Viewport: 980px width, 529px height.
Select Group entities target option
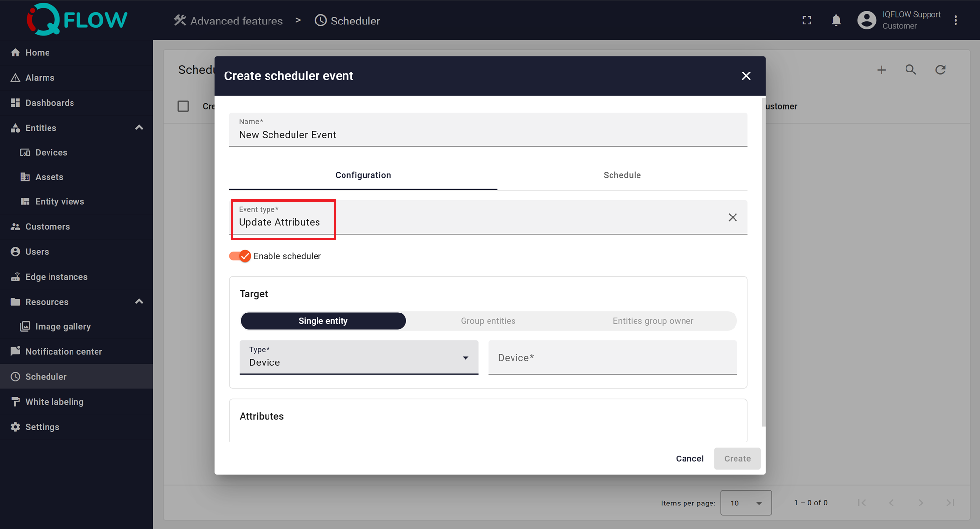coord(488,321)
